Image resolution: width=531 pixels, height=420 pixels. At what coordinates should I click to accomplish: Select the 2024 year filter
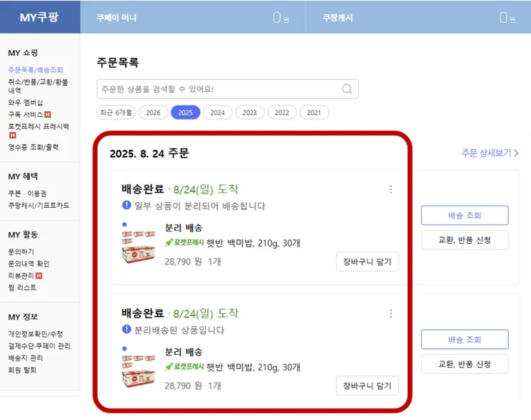(x=217, y=113)
